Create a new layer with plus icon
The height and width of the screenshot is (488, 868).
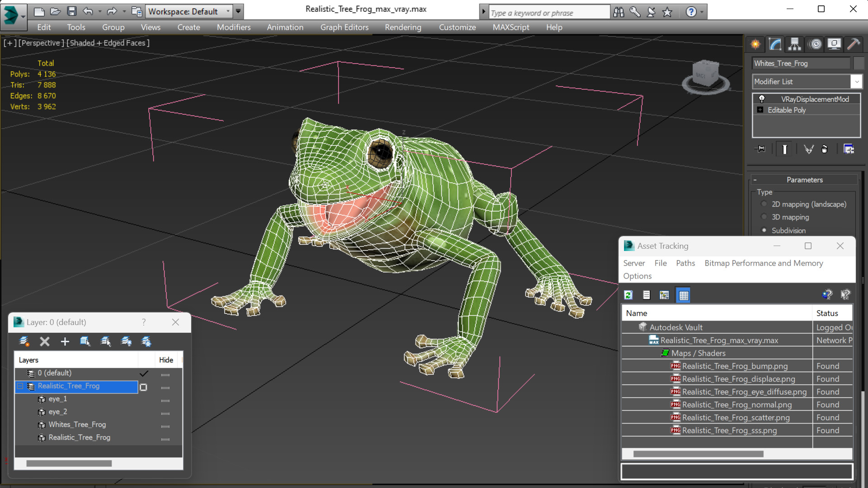pos(65,342)
